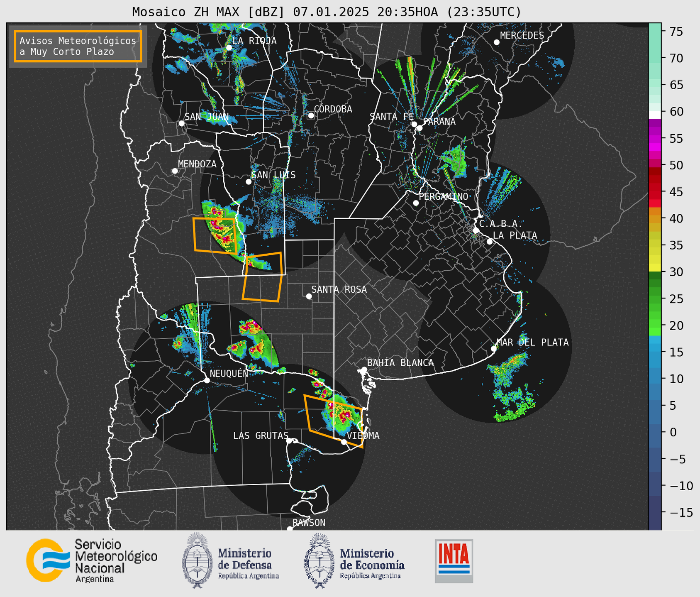Click the SANTA FE city label
Screen dimensions: 700x597
392,117
